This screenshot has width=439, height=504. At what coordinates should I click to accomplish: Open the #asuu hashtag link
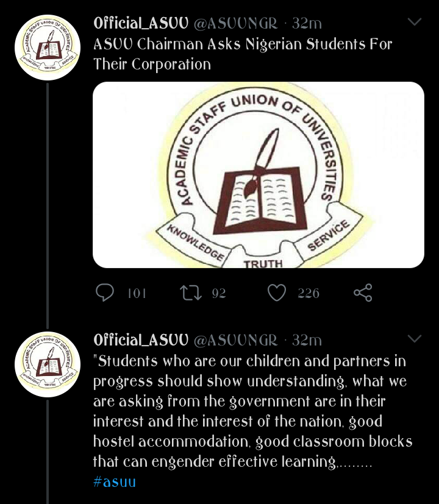115,482
